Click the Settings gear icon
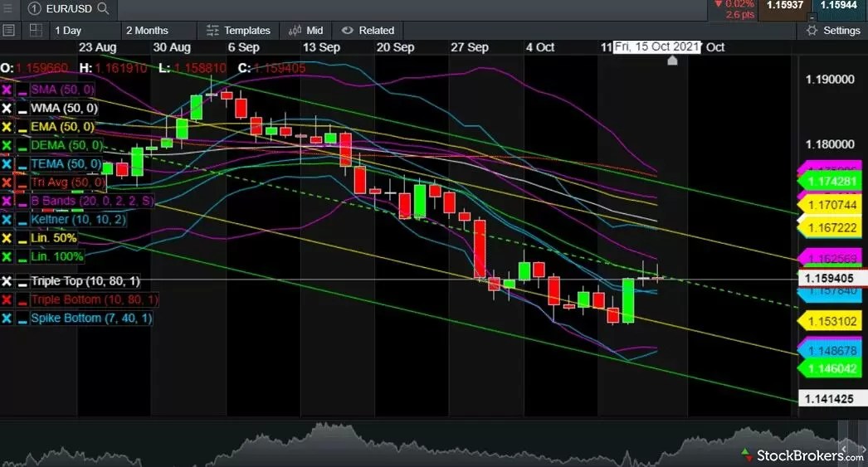868x467 pixels. (x=812, y=31)
